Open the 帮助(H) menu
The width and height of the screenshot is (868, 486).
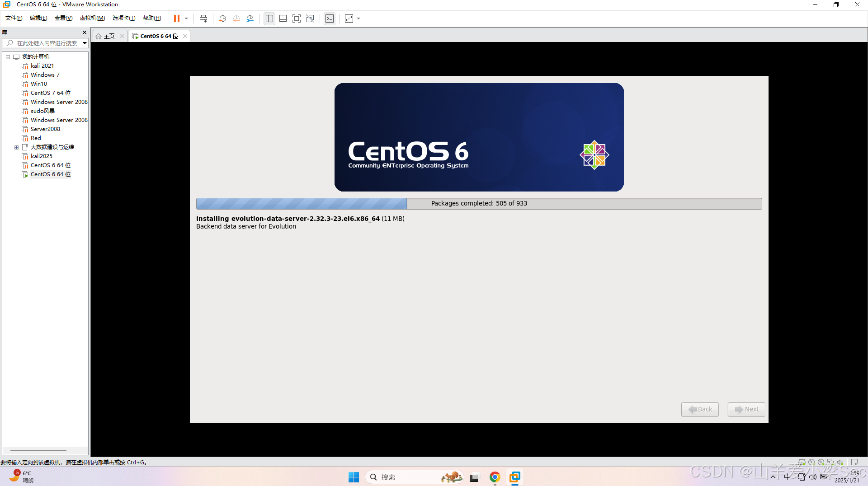click(x=152, y=18)
